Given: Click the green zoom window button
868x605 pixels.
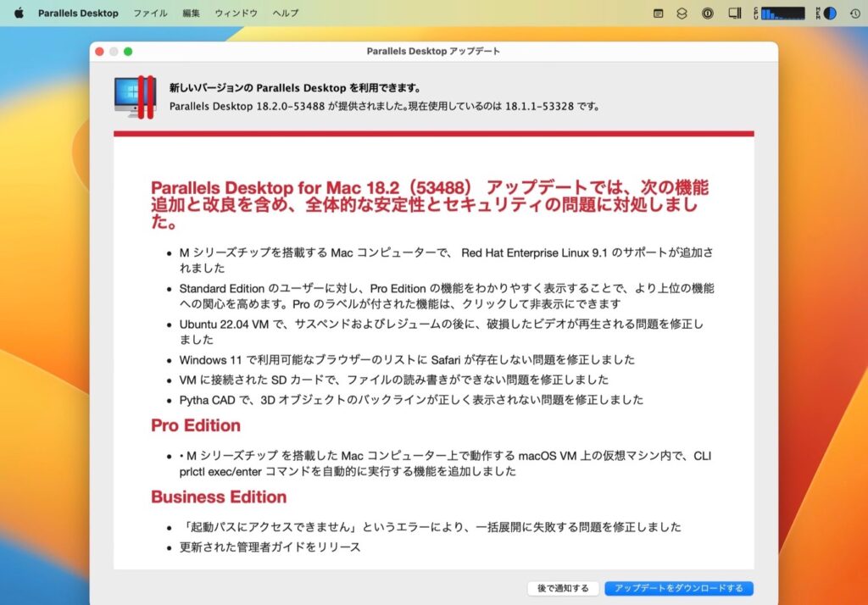Looking at the screenshot, I should [x=128, y=52].
